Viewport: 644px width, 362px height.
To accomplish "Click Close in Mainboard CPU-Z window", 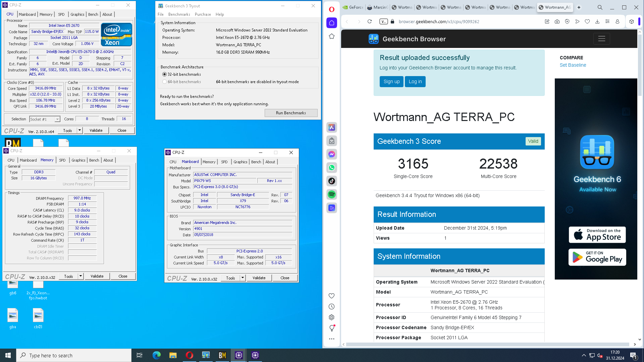I will coord(285,278).
